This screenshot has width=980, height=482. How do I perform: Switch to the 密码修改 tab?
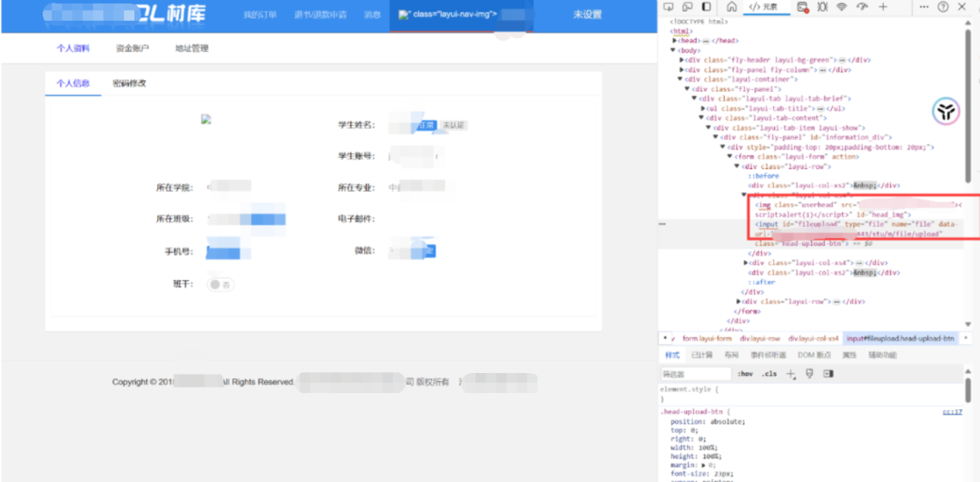click(x=130, y=84)
